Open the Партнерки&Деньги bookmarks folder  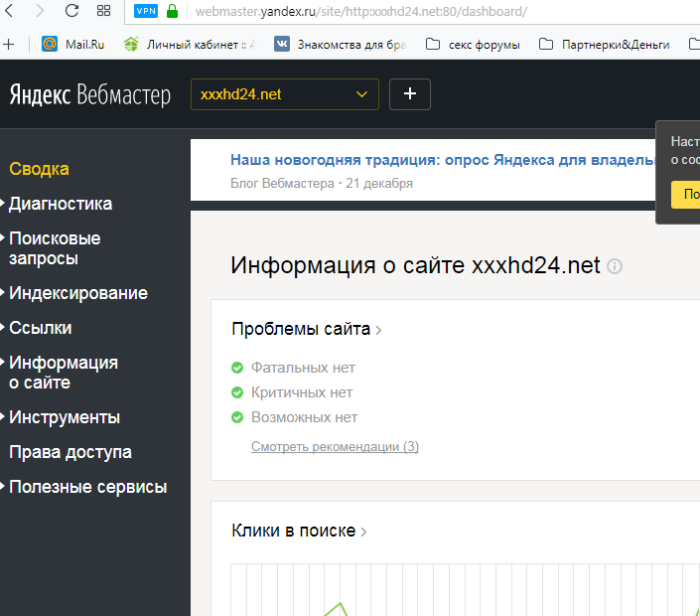tap(605, 44)
